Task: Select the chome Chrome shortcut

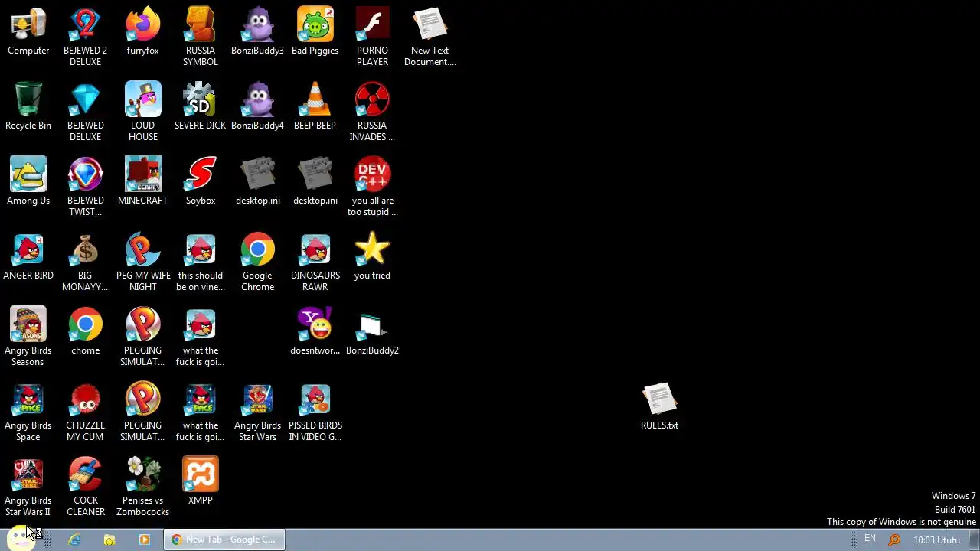Action: coord(85,325)
